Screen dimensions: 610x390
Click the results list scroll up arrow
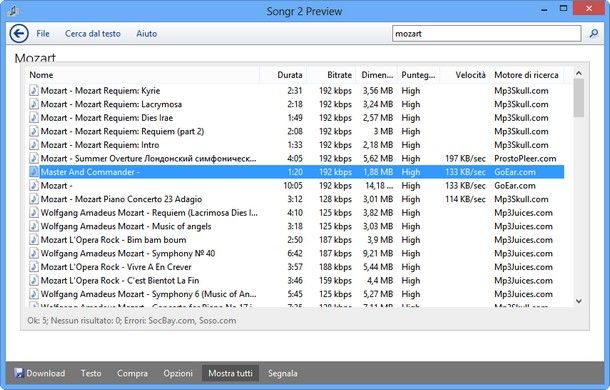578,73
